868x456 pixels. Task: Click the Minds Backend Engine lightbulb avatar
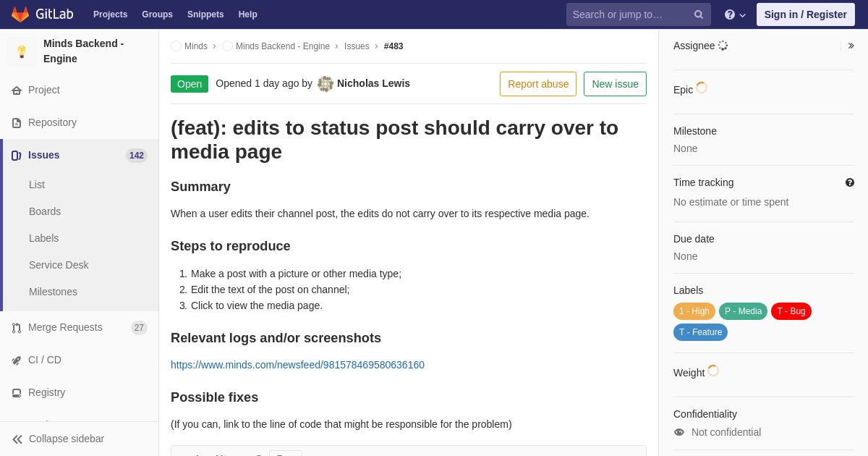click(22, 51)
